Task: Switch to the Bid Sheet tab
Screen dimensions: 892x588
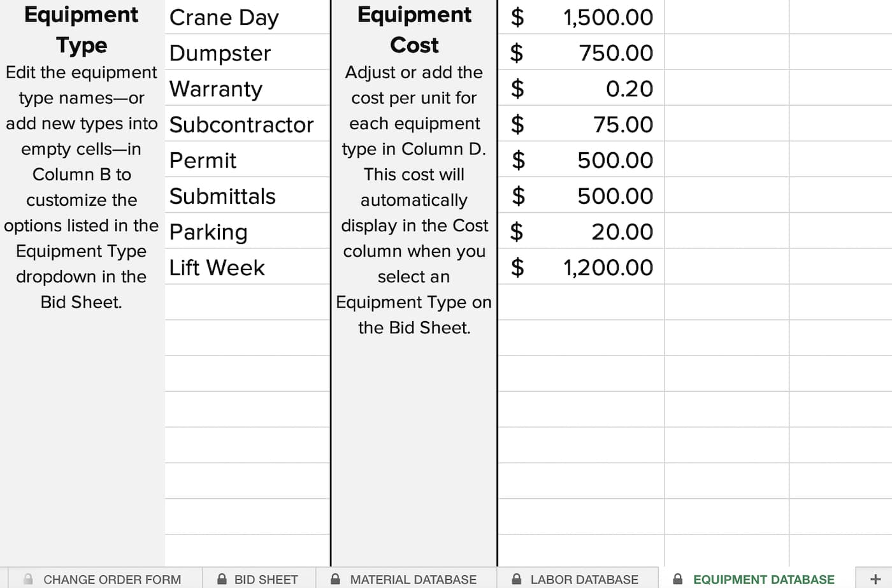Action: [266, 580]
